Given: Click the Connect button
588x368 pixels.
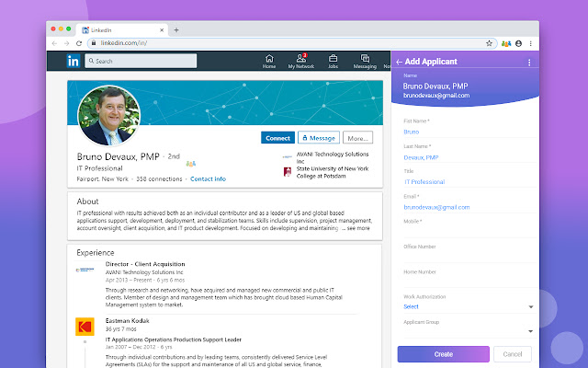Looking at the screenshot, I should click(277, 138).
